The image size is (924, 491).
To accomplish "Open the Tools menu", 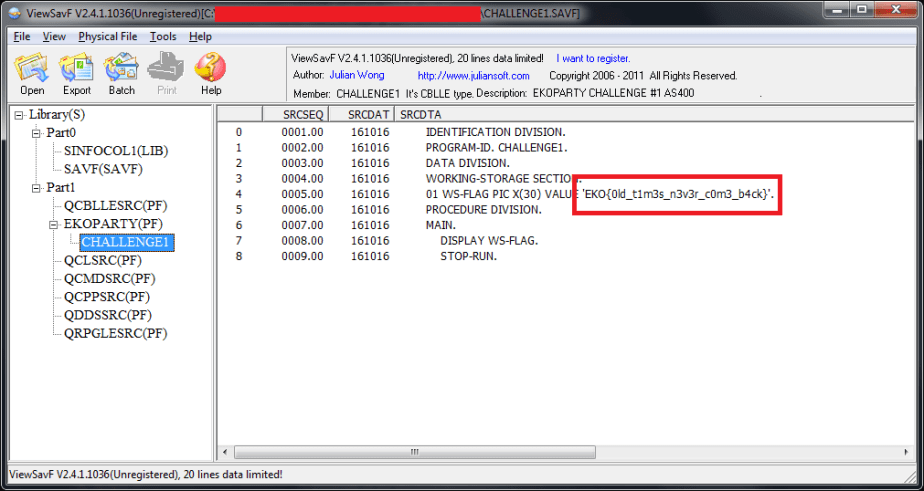I will point(163,36).
